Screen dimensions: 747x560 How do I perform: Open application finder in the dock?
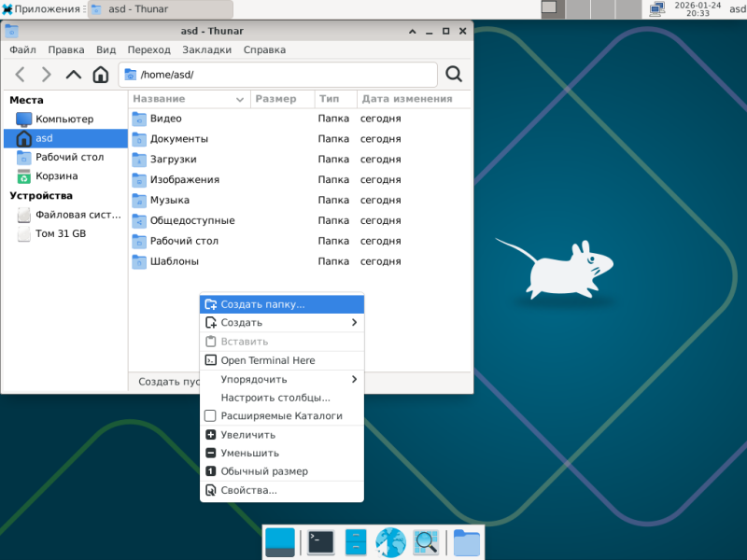click(426, 542)
